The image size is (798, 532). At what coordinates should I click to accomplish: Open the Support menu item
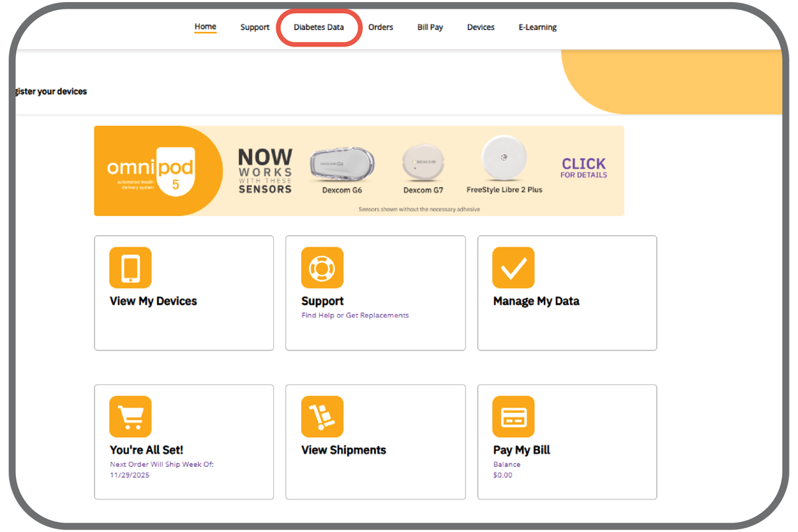255,28
